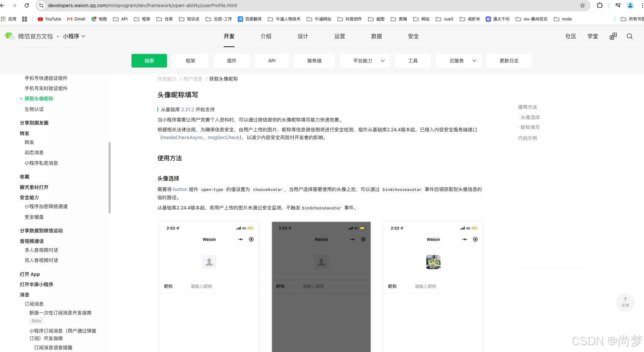Open the mediaCheckAsync link
644x352 pixels.
click(183, 137)
